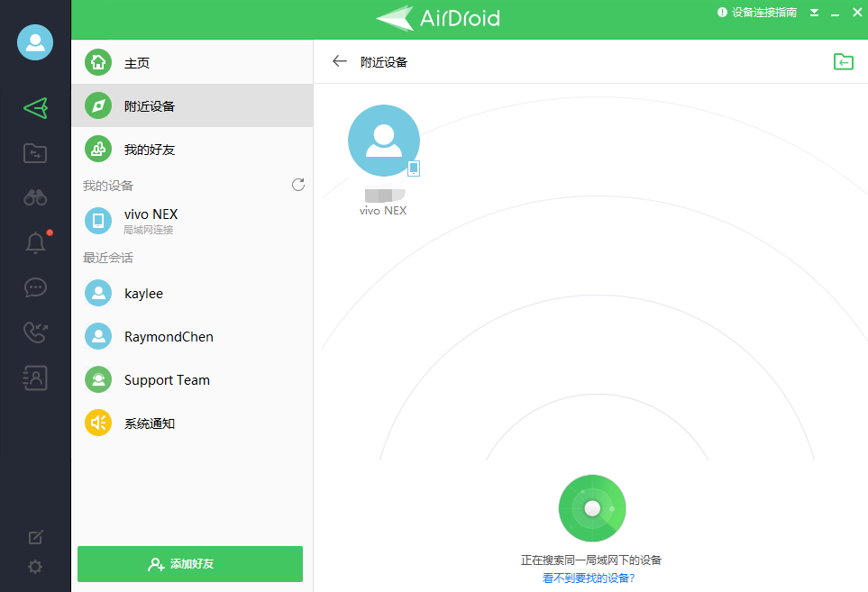Screen dimensions: 868x592
Task: Select 附近设备 menu item
Action: (x=192, y=105)
